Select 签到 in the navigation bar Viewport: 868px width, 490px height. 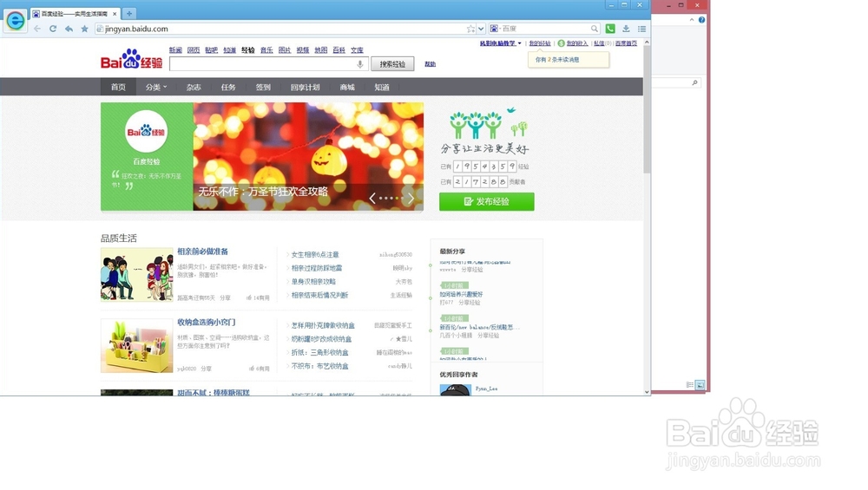pyautogui.click(x=263, y=87)
